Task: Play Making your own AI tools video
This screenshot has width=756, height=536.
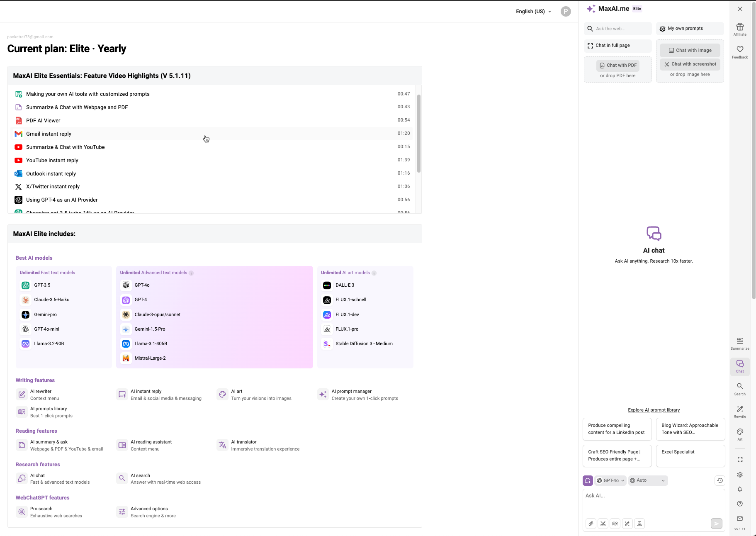Action: (212, 94)
